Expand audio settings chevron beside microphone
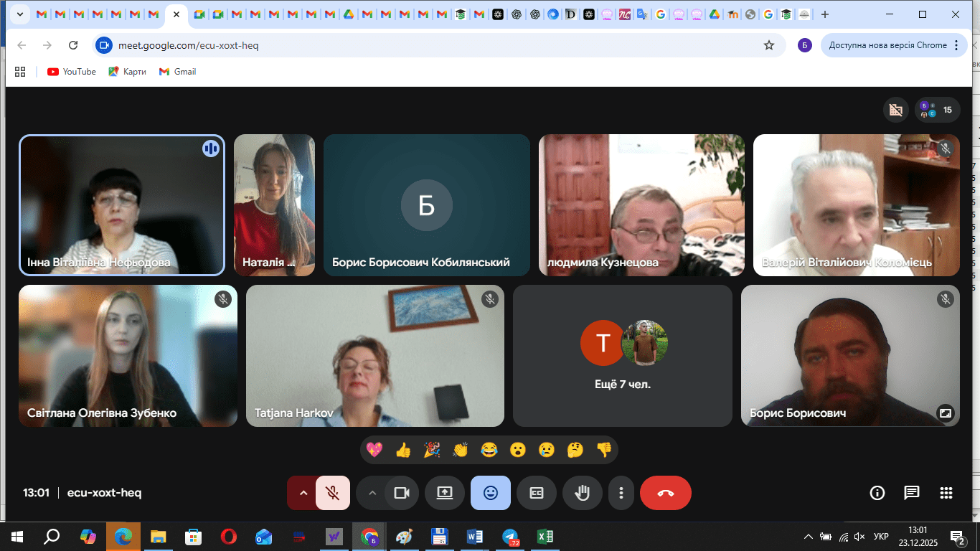This screenshot has width=980, height=551. coord(303,493)
